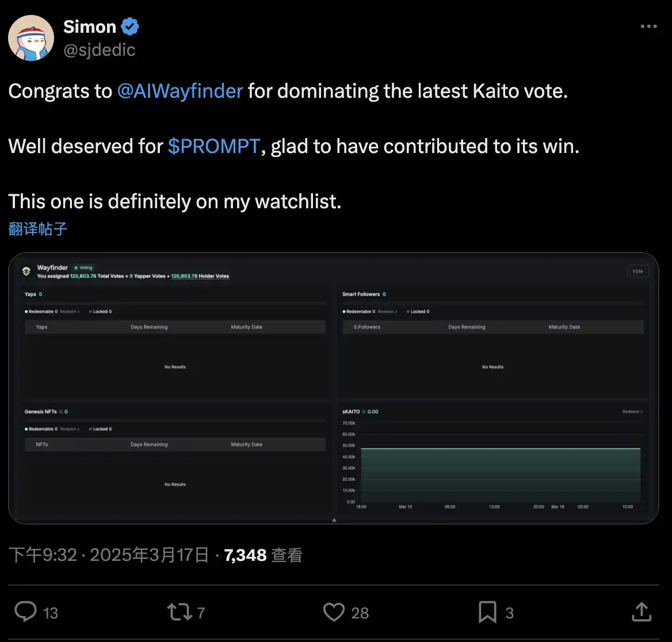
Task: Click Redeem next to sKAITO
Action: tap(632, 412)
